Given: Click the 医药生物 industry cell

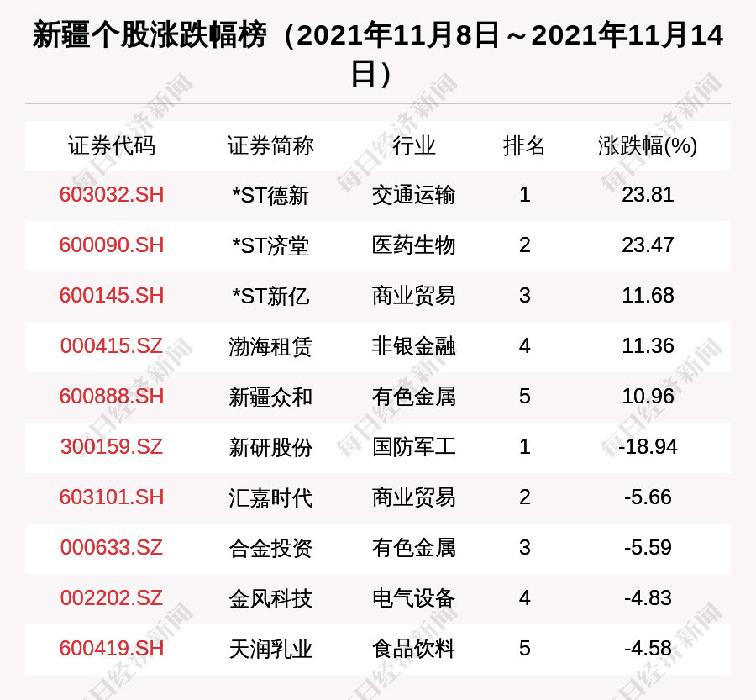Looking at the screenshot, I should tap(413, 245).
